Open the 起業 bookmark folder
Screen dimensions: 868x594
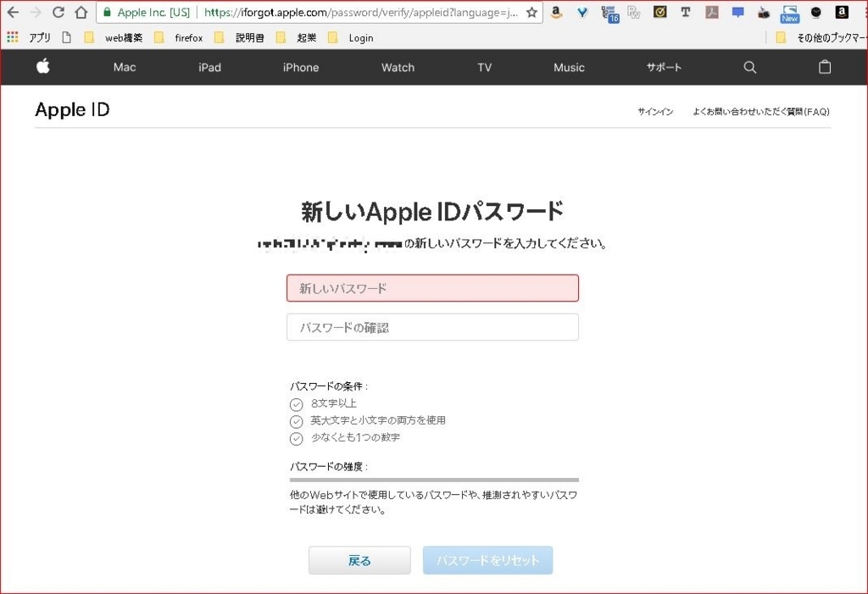point(296,37)
